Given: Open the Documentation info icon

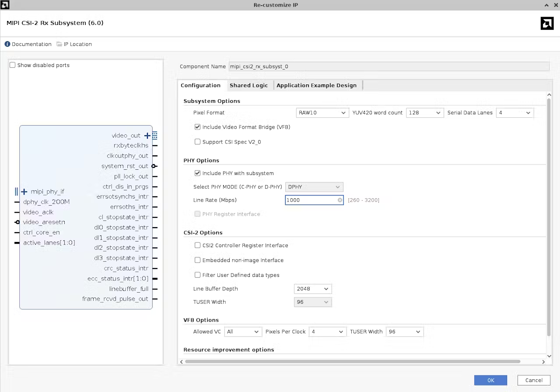Looking at the screenshot, I should point(7,44).
